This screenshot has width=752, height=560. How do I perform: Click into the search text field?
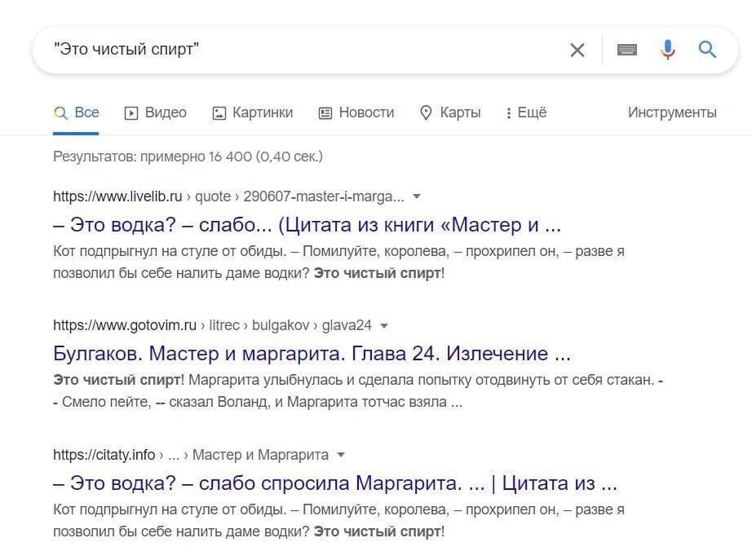point(294,50)
